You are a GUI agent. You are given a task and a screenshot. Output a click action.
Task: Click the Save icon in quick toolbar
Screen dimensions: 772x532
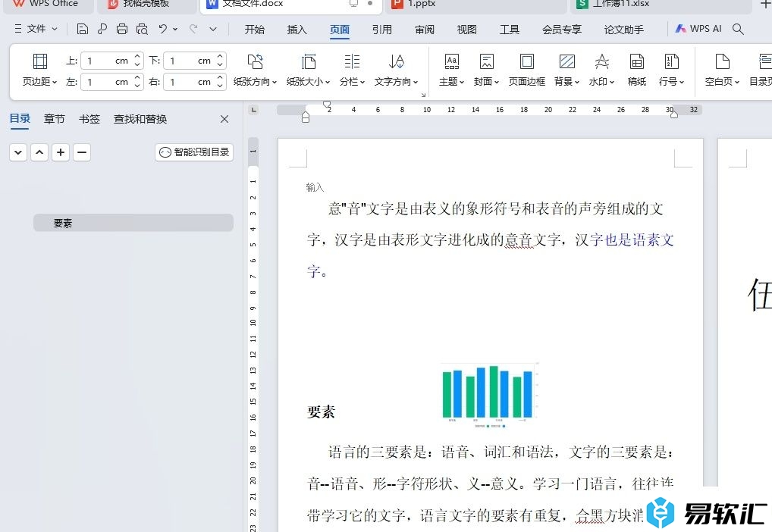83,29
